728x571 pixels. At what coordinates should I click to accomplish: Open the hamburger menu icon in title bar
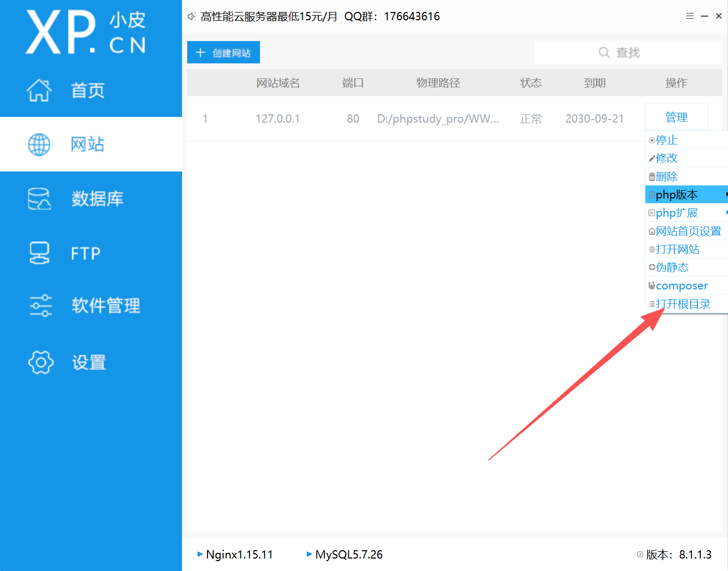[690, 16]
